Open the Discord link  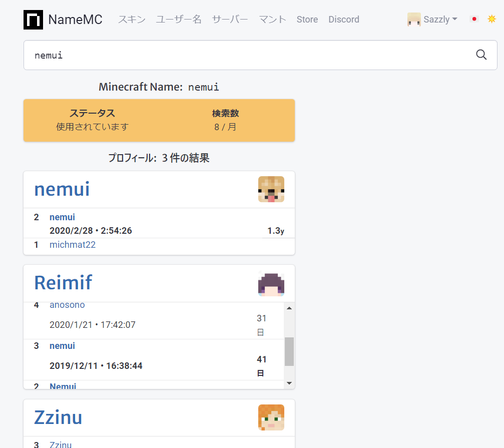344,20
